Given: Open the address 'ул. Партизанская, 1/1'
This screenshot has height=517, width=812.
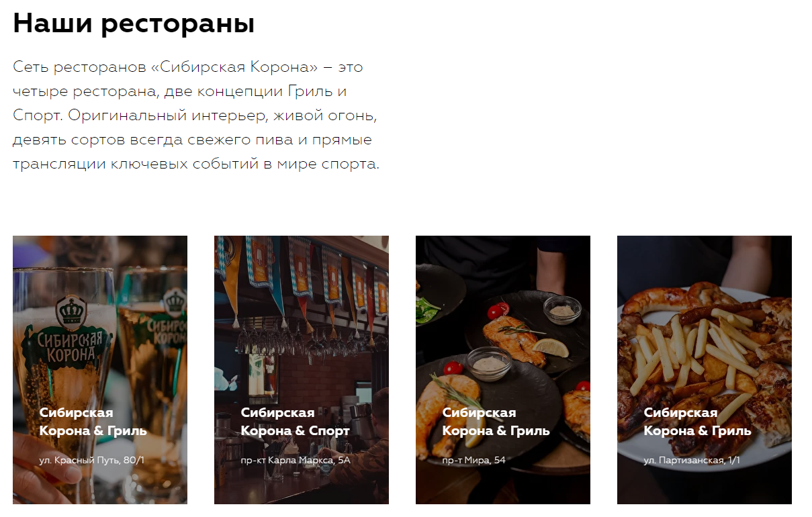Looking at the screenshot, I should 692,461.
